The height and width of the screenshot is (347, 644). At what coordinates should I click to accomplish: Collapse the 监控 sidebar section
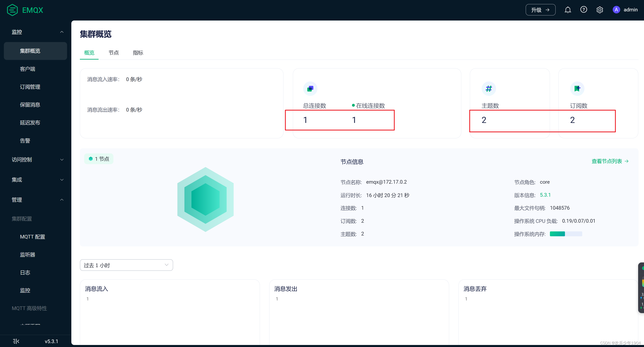pos(62,32)
